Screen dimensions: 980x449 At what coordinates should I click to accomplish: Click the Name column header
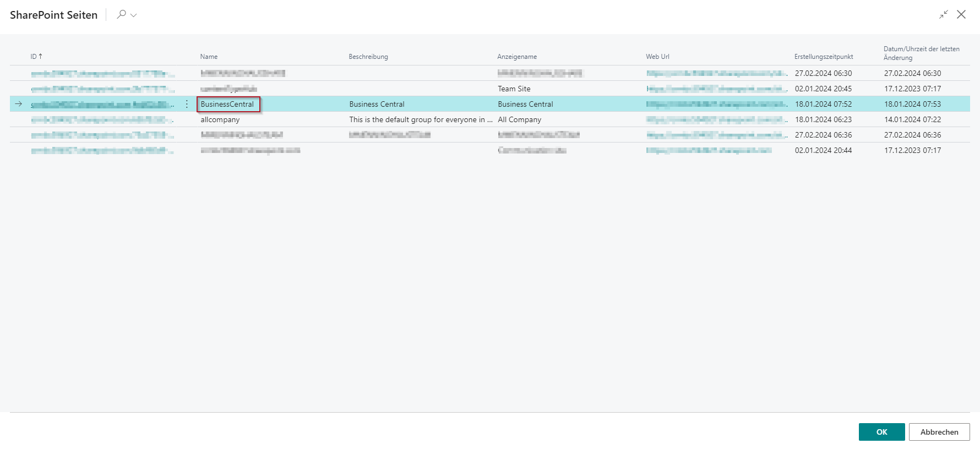point(209,57)
